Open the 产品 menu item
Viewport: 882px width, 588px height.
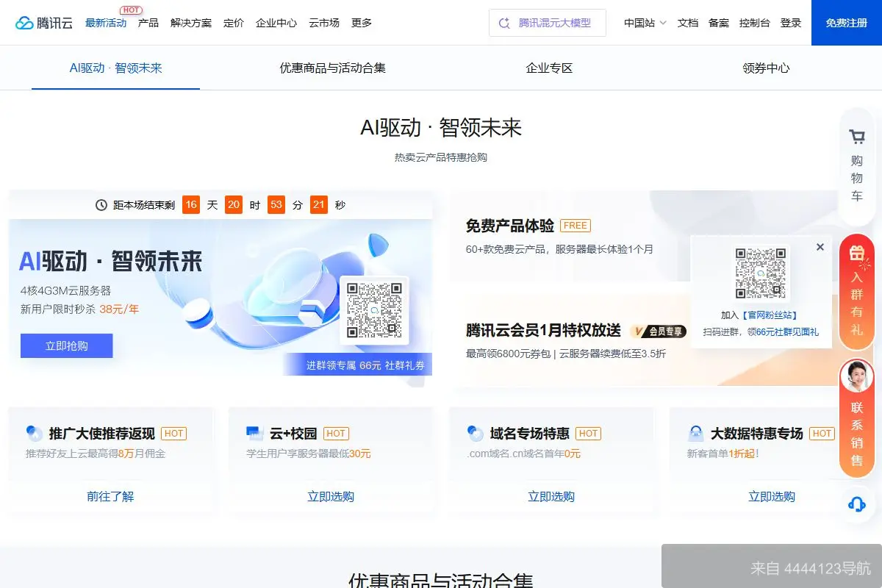point(149,23)
